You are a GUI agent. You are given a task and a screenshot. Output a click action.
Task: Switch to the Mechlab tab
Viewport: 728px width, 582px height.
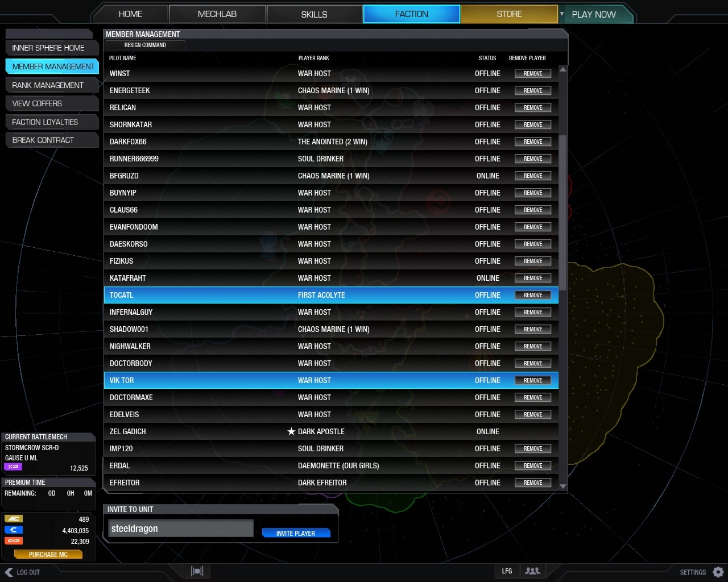tap(217, 14)
